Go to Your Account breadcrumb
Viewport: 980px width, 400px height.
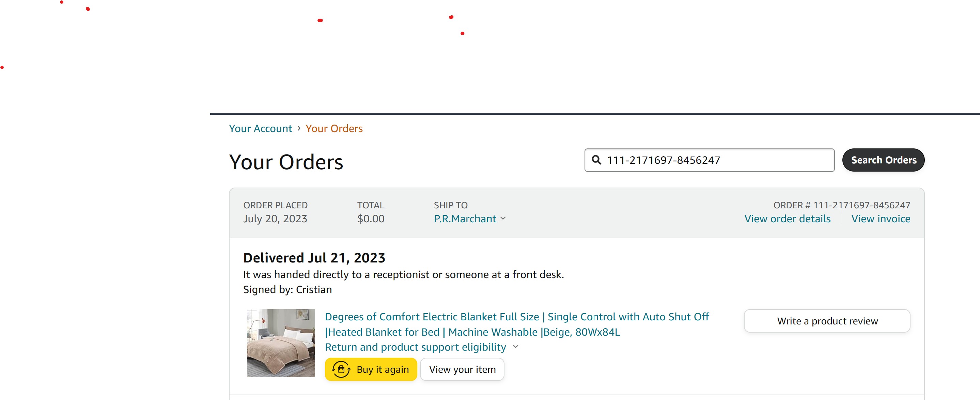260,129
